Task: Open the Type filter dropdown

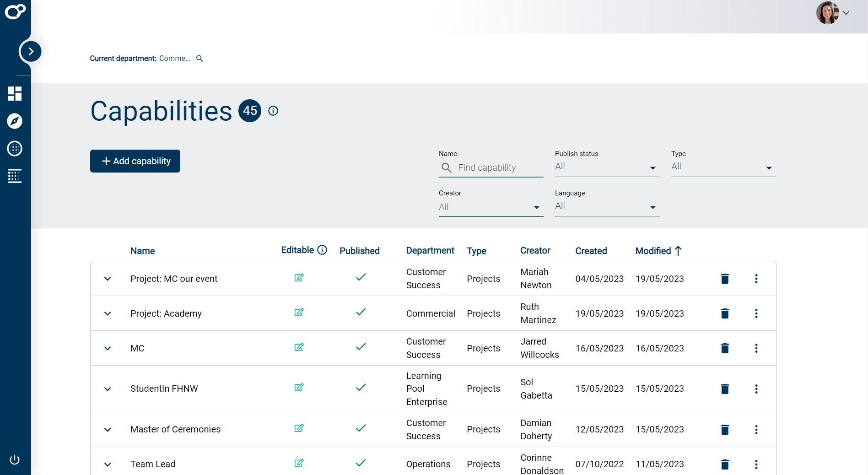Action: pyautogui.click(x=723, y=167)
